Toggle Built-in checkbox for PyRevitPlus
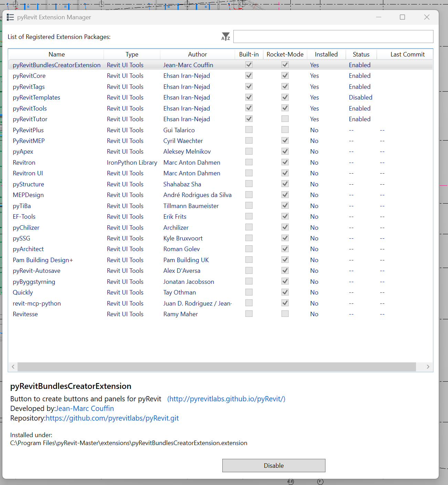 (249, 130)
